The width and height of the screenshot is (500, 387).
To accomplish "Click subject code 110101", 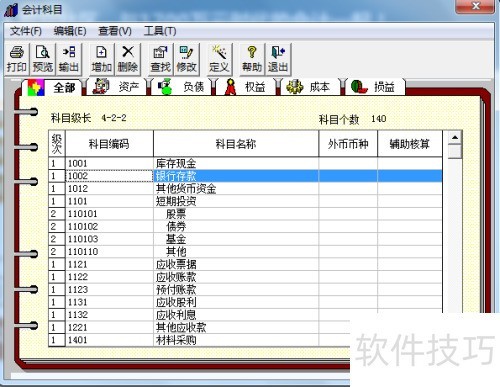I will tap(83, 214).
